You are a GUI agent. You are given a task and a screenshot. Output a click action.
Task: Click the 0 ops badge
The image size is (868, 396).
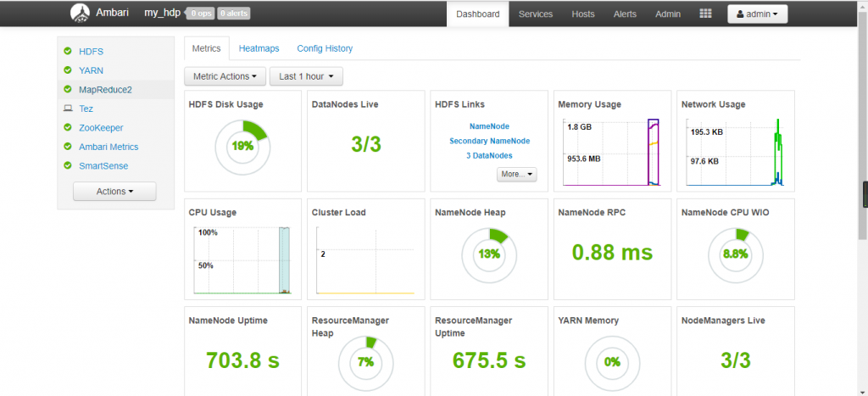click(200, 14)
